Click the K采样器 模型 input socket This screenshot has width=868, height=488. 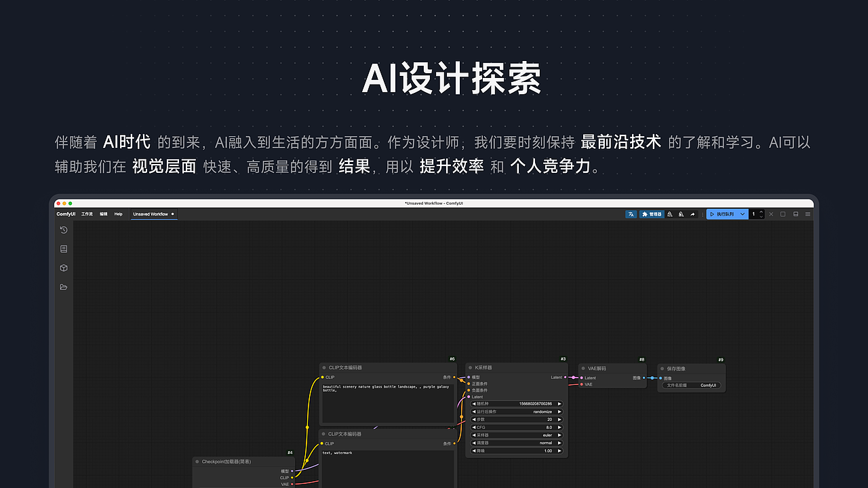(x=469, y=377)
